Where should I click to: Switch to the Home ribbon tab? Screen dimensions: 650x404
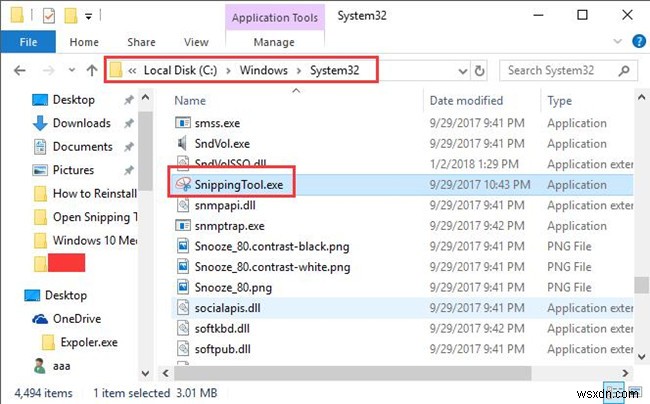(84, 42)
